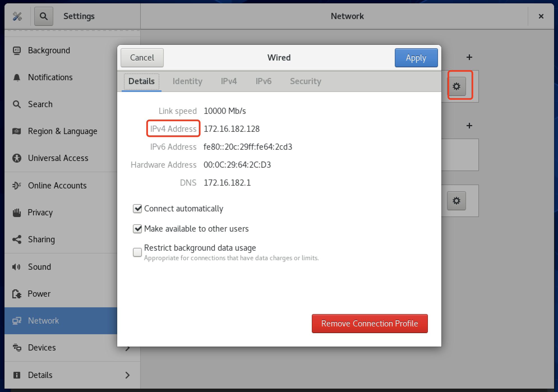
Task: Expand the Details sidebar chevron
Action: (x=128, y=375)
